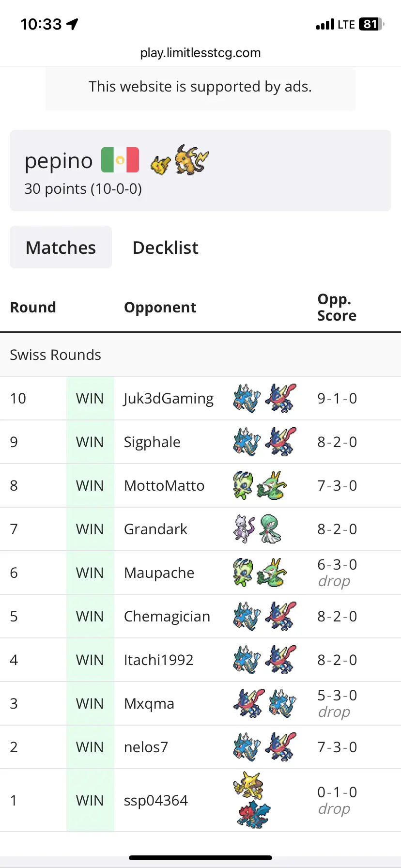Open opponent Sigphale's profile

click(x=152, y=442)
